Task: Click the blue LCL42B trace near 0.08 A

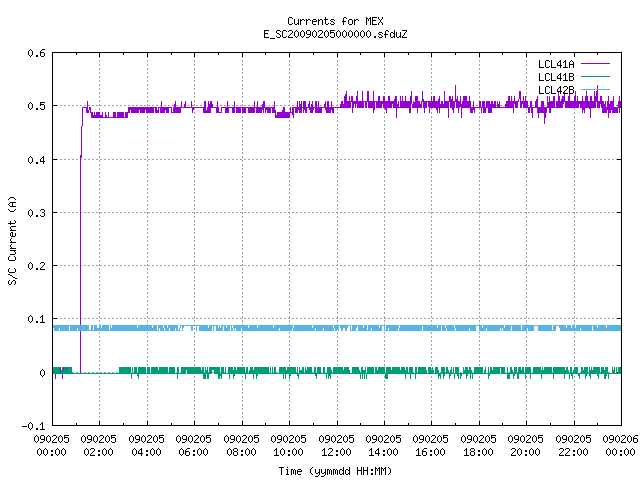Action: pos(337,328)
